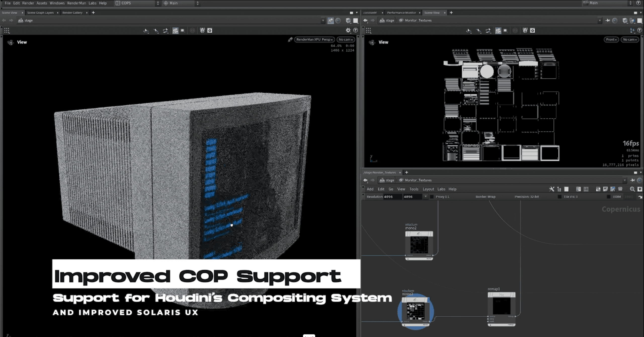Viewport: 644px width, 337px height.
Task: Click the Render menu in the main menu bar
Action: coord(28,3)
